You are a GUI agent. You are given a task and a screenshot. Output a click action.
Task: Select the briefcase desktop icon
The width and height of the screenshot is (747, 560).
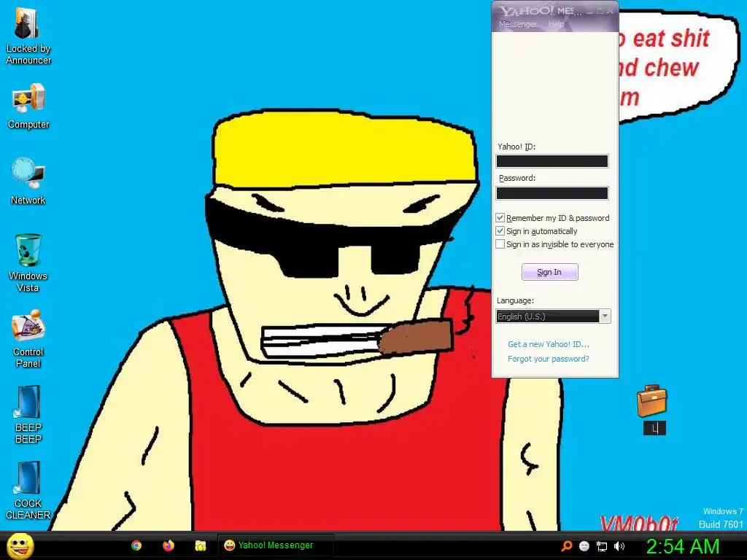tap(652, 401)
